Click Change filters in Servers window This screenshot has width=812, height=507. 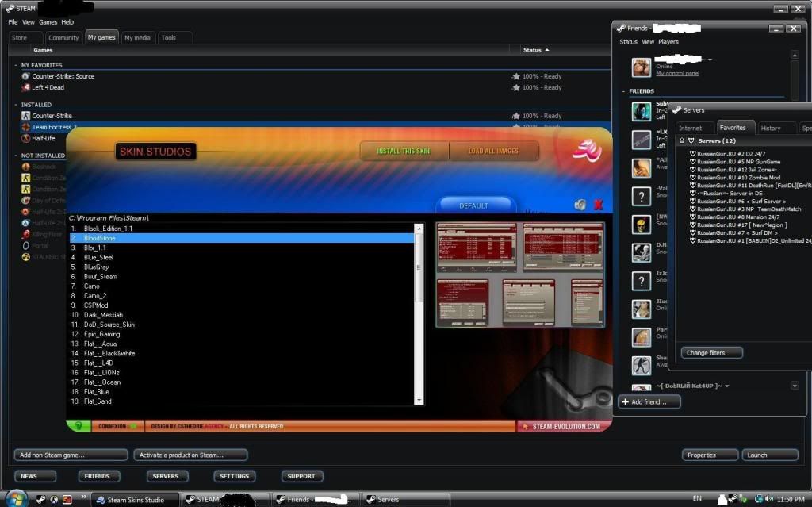click(x=711, y=353)
